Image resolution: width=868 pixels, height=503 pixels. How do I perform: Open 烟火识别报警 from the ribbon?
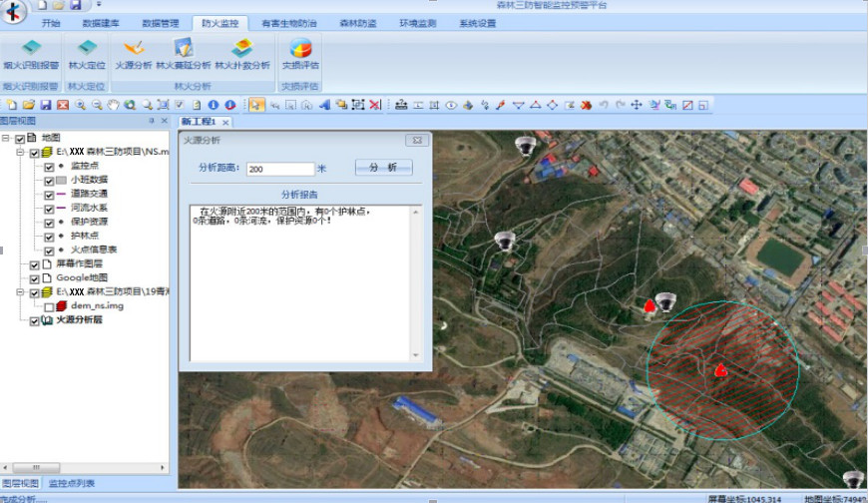pos(31,52)
